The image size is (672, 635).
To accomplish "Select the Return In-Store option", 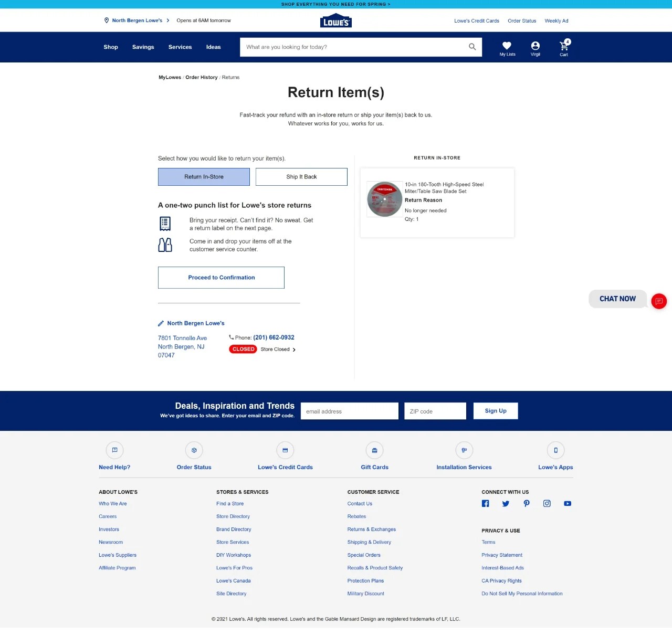I will tap(204, 177).
